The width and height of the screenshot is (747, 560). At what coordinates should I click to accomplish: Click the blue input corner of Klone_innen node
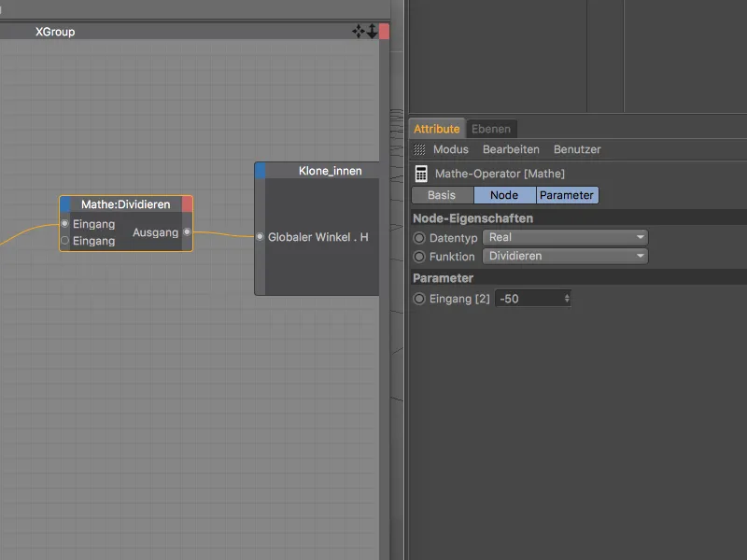[261, 171]
